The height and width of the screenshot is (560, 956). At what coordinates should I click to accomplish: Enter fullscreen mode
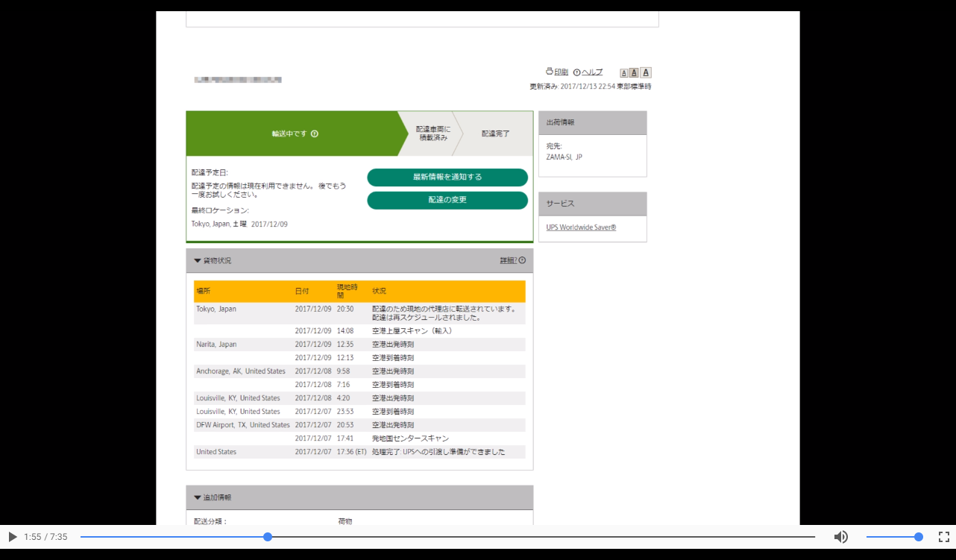point(943,537)
